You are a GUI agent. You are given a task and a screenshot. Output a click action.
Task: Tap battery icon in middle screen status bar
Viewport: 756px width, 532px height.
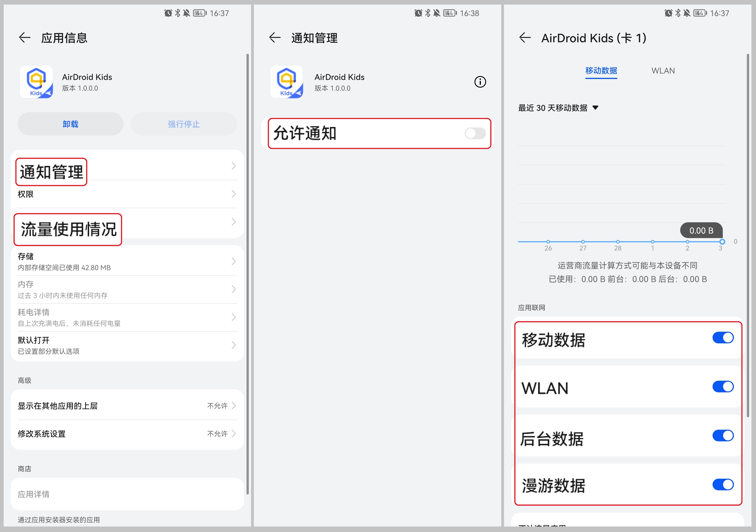pyautogui.click(x=450, y=13)
